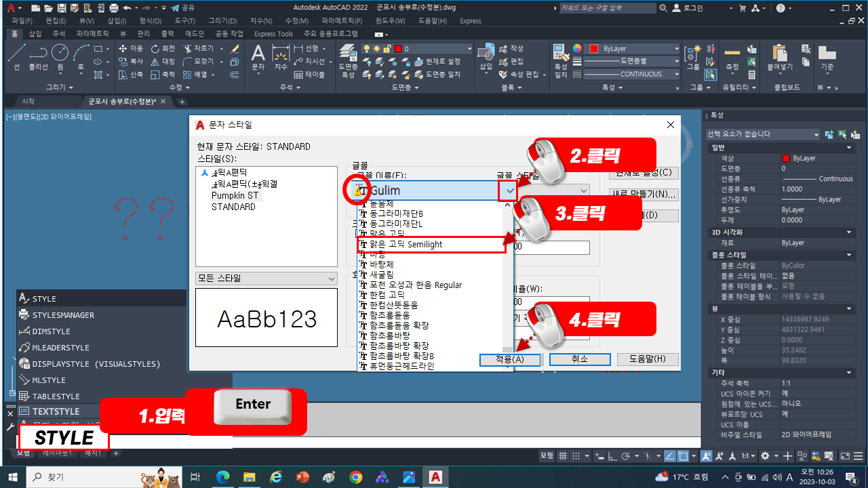868x488 pixels.
Task: Click the Group (그룹) tool
Action: pos(693,58)
